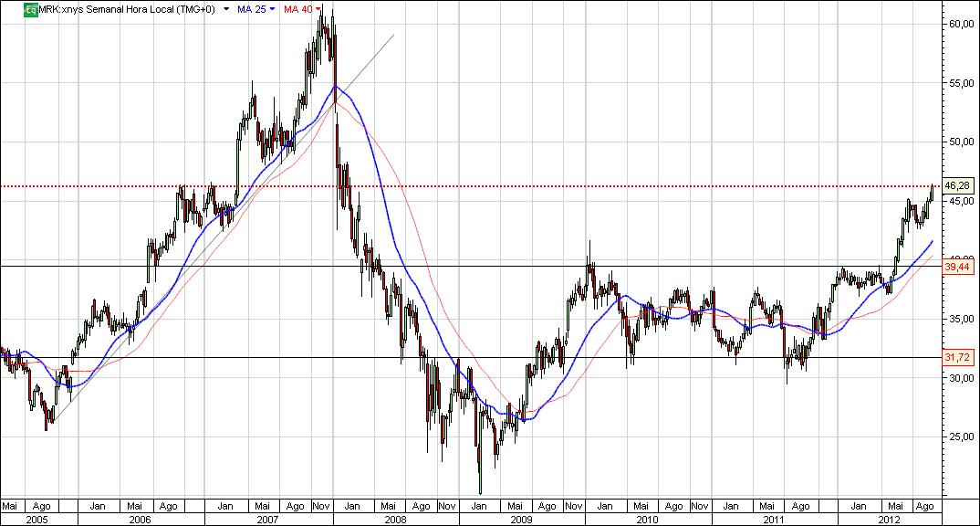Open the MA 25 indicator dropdown
Image resolution: width=980 pixels, height=526 pixels.
[272, 9]
